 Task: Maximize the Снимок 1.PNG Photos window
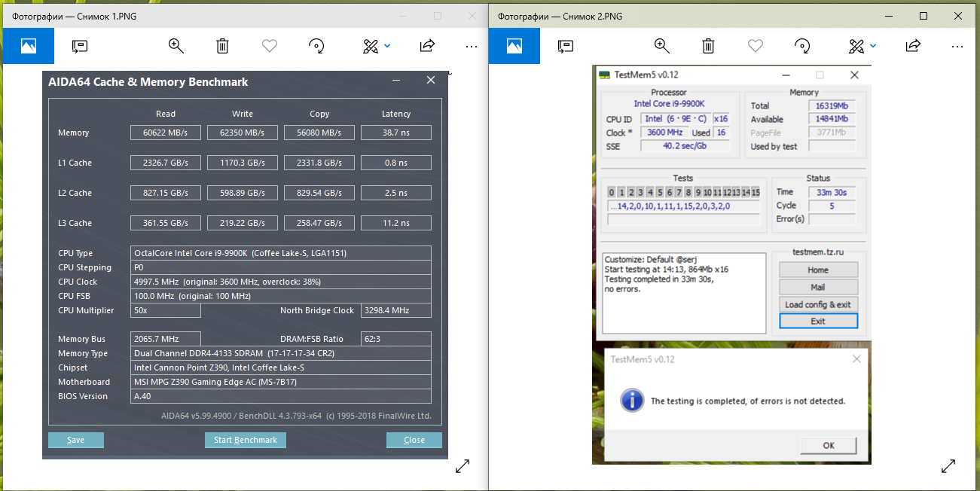click(438, 15)
